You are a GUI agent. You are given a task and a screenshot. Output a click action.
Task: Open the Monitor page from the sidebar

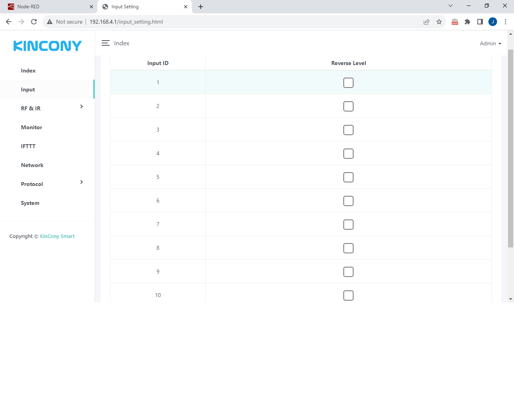(32, 127)
